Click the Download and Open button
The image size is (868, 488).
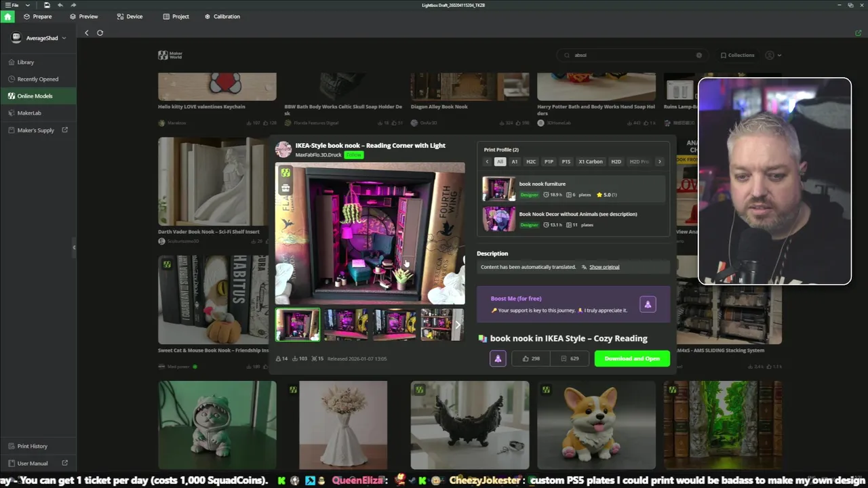(x=632, y=359)
